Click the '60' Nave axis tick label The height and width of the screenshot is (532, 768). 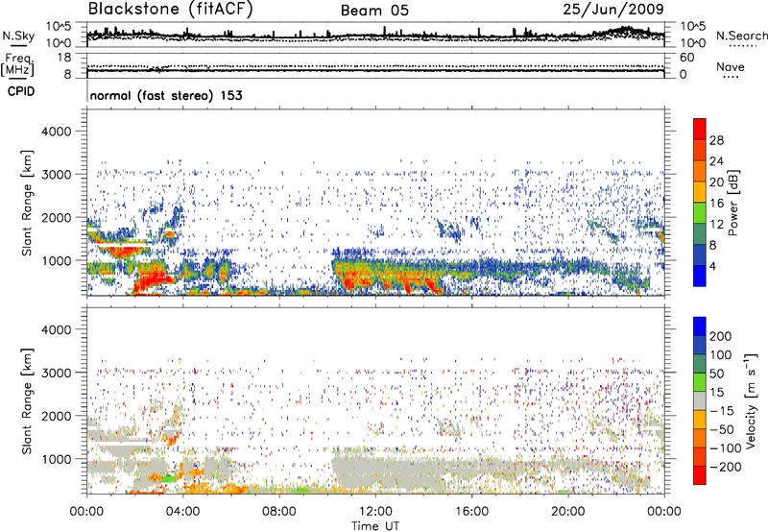(x=686, y=58)
